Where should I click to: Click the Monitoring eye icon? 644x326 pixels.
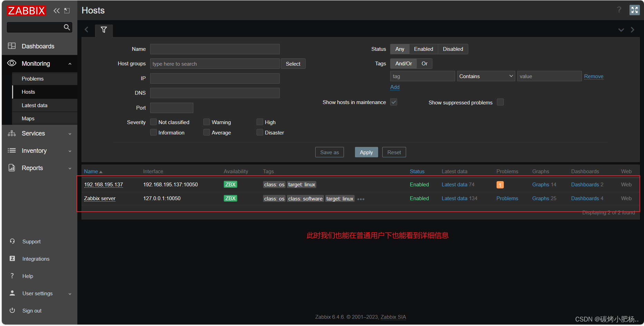[12, 63]
